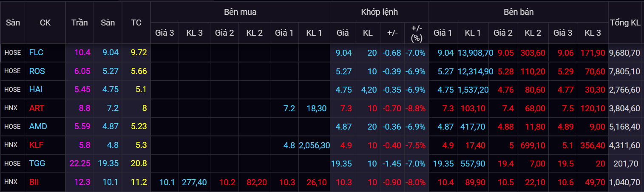Click the Bên mua header group
This screenshot has width=644, height=192.
240,12
